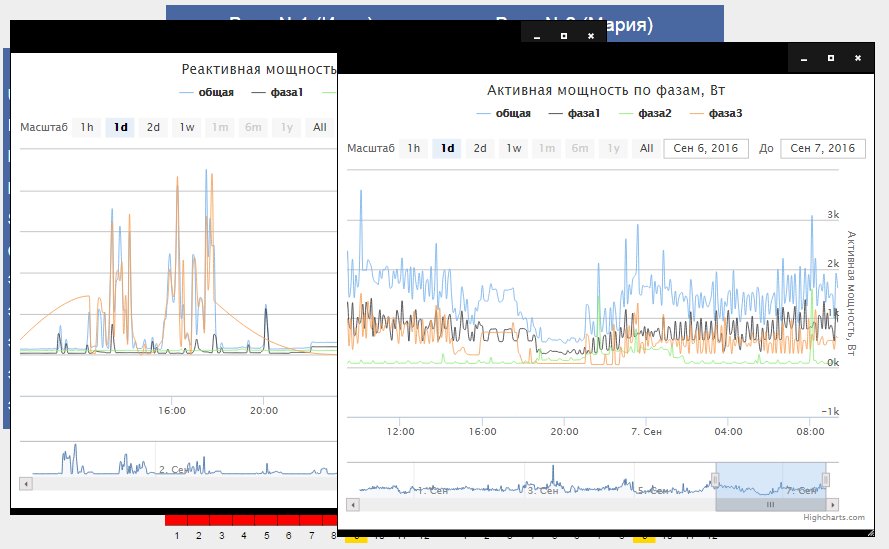Set active power chart range to 1w

coord(513,148)
